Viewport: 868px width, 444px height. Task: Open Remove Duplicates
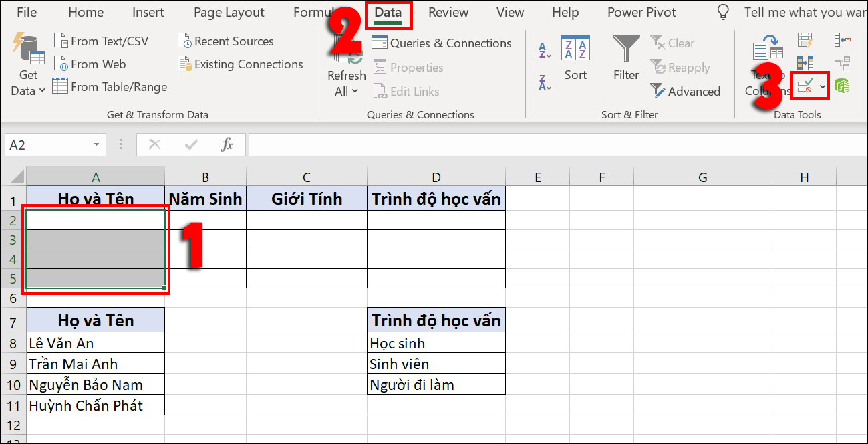805,62
